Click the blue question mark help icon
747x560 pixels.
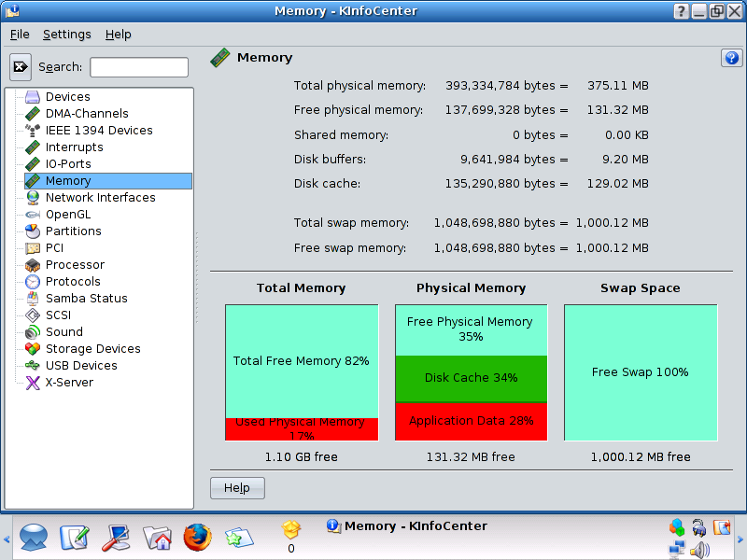click(x=731, y=58)
